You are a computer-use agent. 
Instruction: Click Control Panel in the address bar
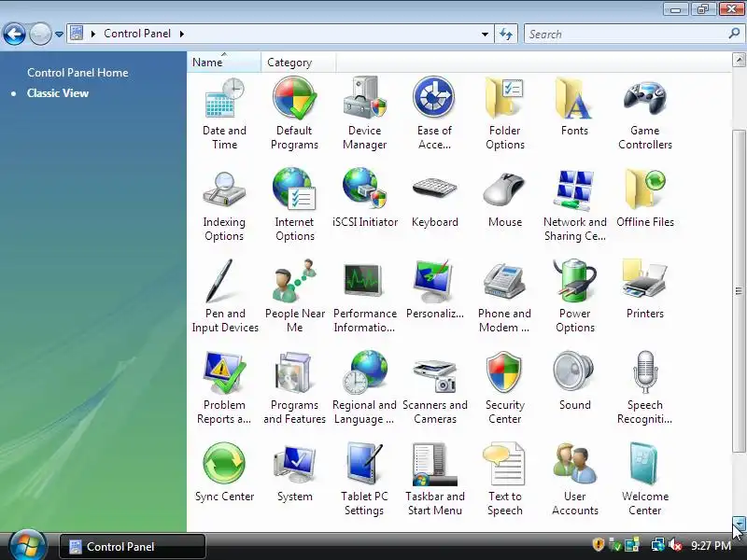click(137, 34)
